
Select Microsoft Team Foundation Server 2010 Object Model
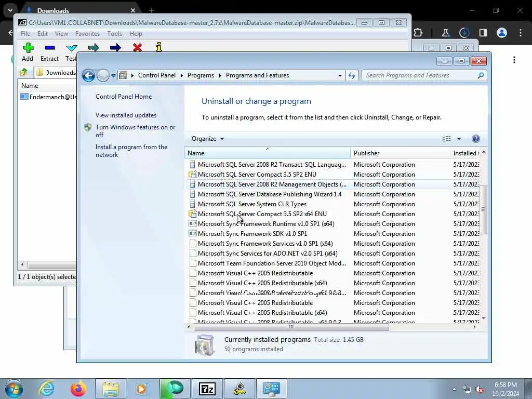[x=272, y=263]
